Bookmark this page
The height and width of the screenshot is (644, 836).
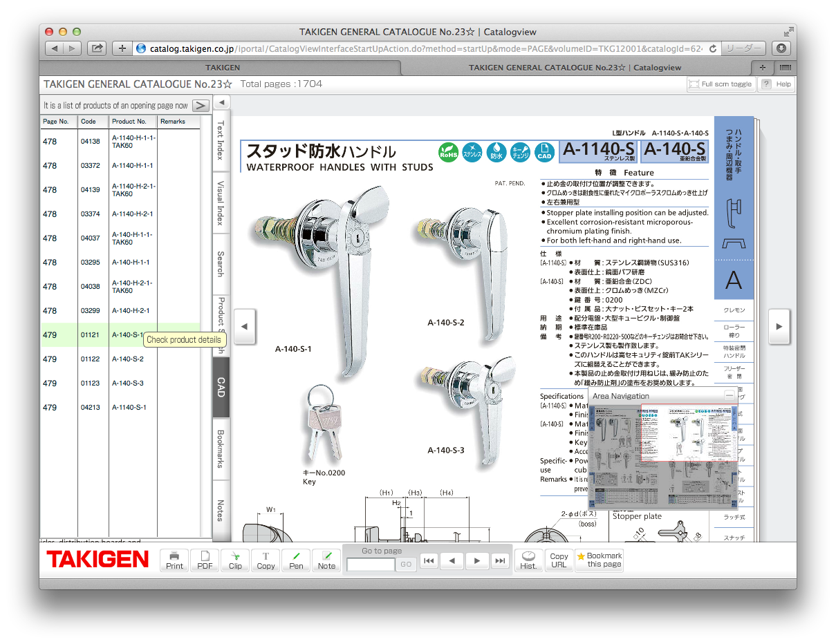tap(600, 560)
